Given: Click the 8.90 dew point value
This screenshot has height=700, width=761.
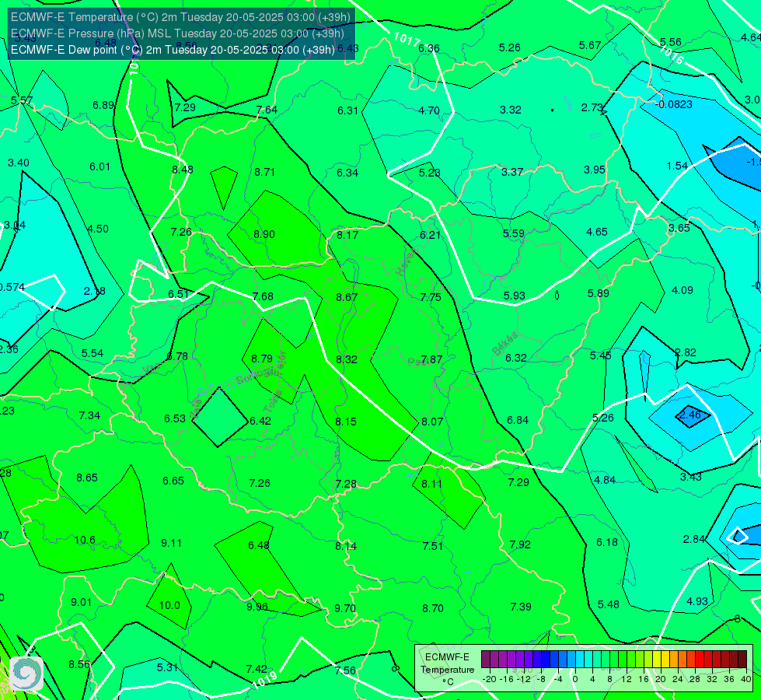Looking at the screenshot, I should pos(264,234).
